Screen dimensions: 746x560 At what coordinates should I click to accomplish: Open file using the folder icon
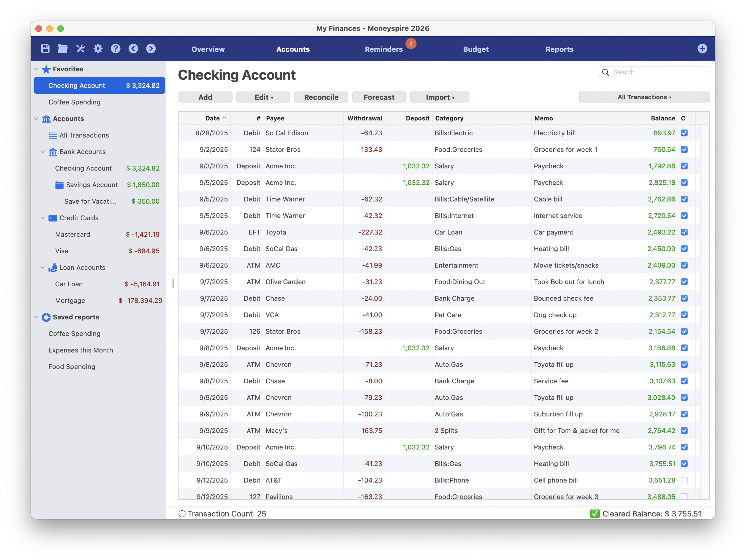[62, 49]
